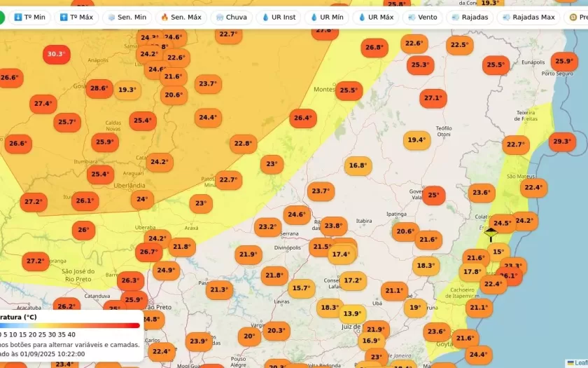Show the Sen. Min layer
Image resolution: width=588 pixels, height=368 pixels.
(x=127, y=17)
